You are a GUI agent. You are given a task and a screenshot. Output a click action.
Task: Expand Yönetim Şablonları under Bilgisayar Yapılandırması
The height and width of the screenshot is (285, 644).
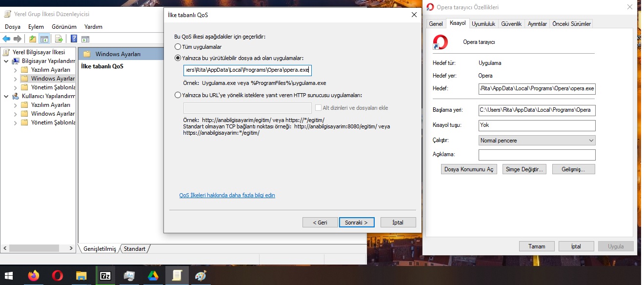[15, 87]
